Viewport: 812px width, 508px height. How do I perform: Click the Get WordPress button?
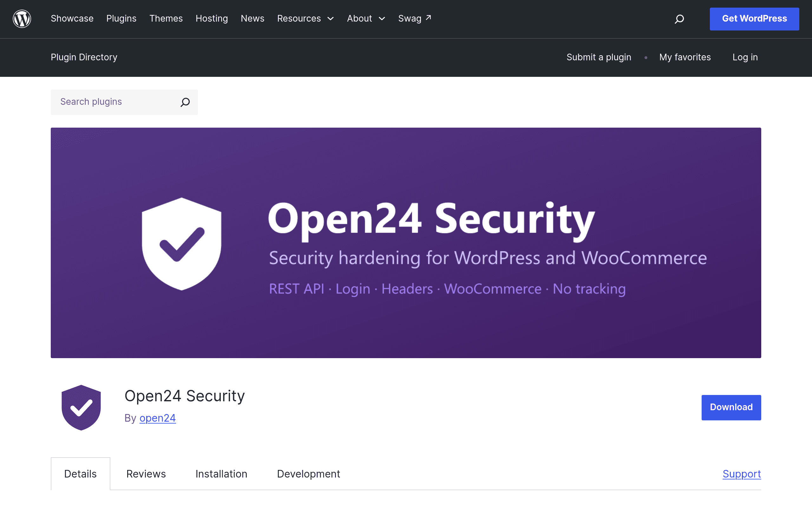coord(754,19)
